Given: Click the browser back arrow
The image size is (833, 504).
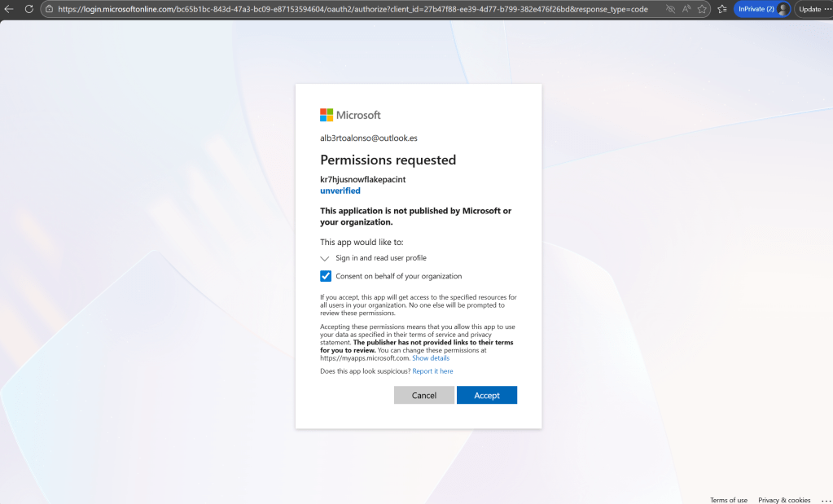Looking at the screenshot, I should 9,9.
